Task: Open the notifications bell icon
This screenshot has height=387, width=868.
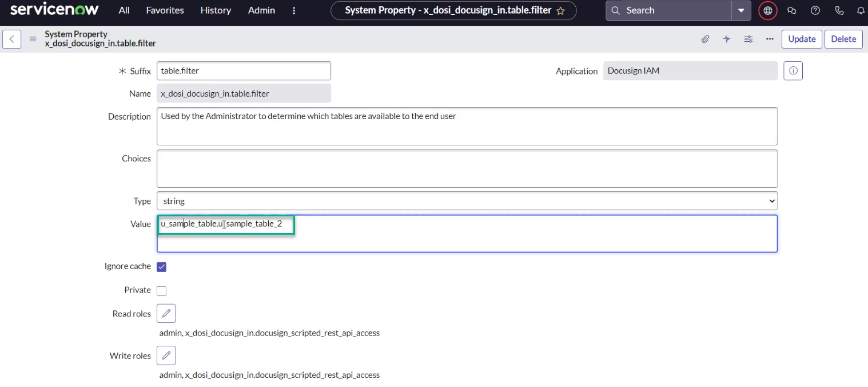Action: pos(861,10)
